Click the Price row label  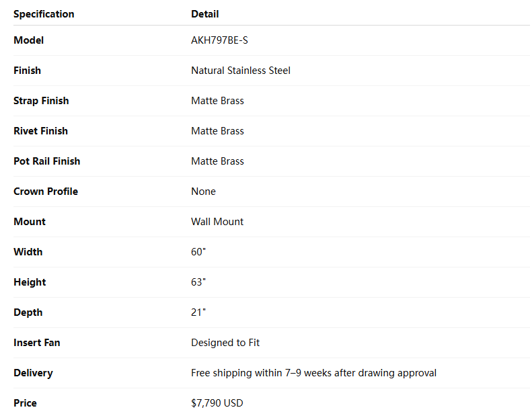[25, 403]
